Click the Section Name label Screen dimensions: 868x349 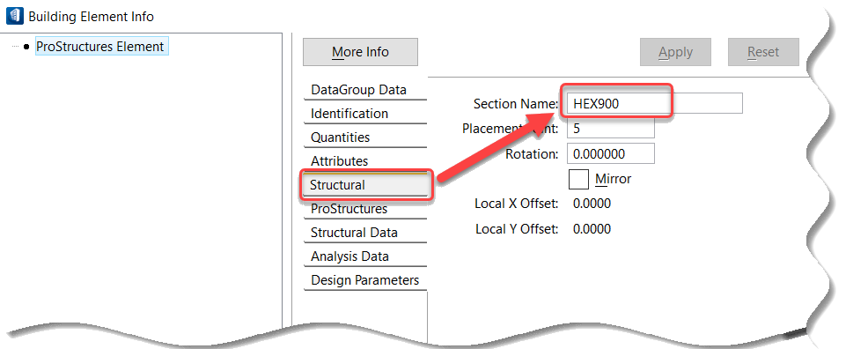click(516, 104)
